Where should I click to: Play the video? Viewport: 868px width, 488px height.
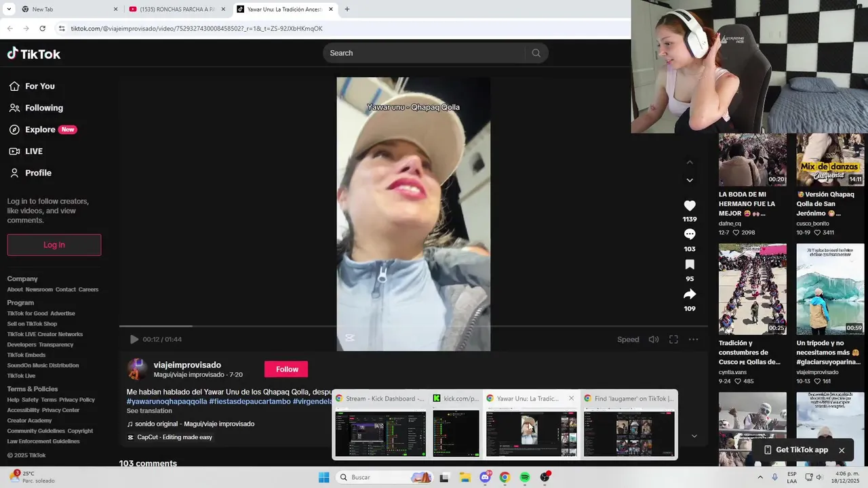coord(134,340)
